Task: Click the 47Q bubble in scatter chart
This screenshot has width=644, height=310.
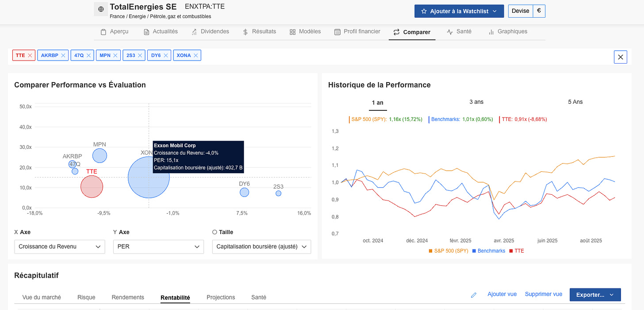Action: pyautogui.click(x=75, y=171)
